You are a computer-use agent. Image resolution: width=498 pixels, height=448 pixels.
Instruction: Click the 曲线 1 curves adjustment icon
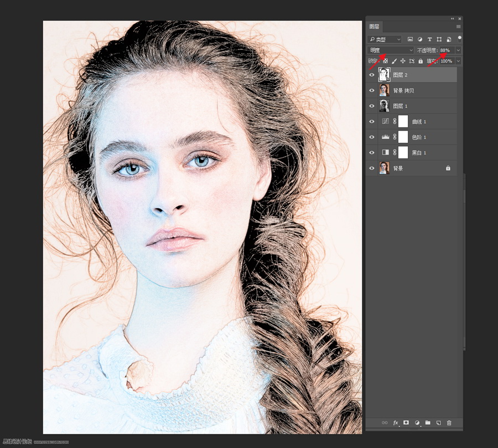tap(385, 121)
